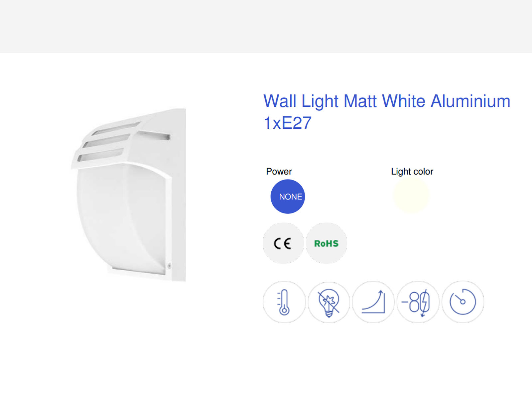Click the Light color label
This screenshot has height=399, width=532.
tap(412, 172)
